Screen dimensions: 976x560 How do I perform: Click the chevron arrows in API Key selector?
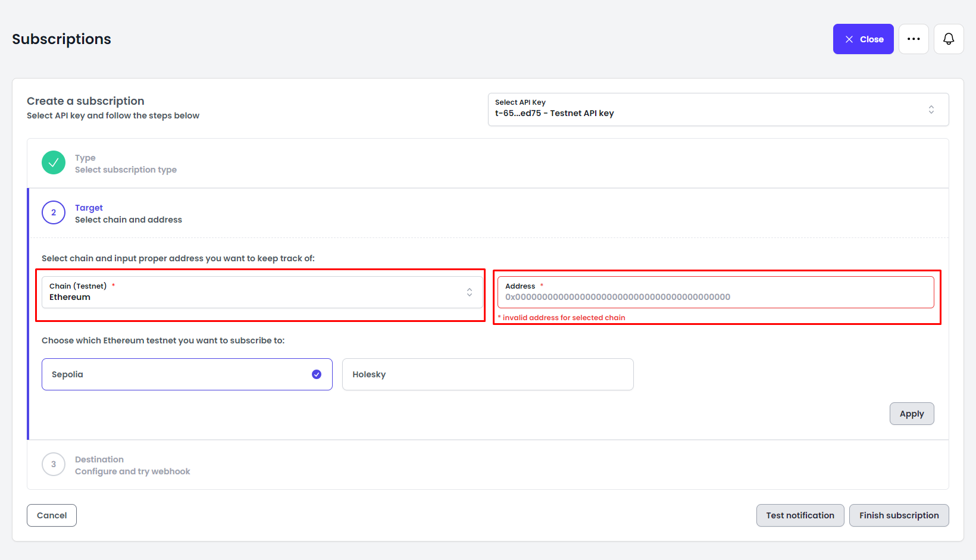931,110
